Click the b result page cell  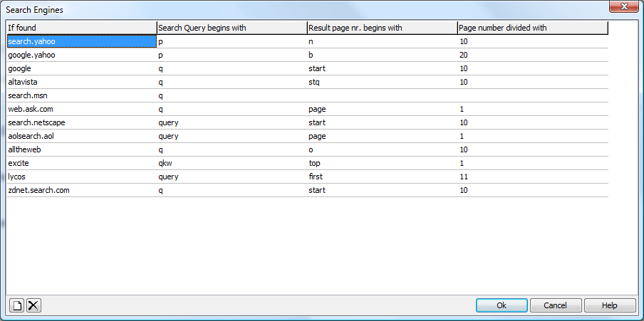click(383, 55)
